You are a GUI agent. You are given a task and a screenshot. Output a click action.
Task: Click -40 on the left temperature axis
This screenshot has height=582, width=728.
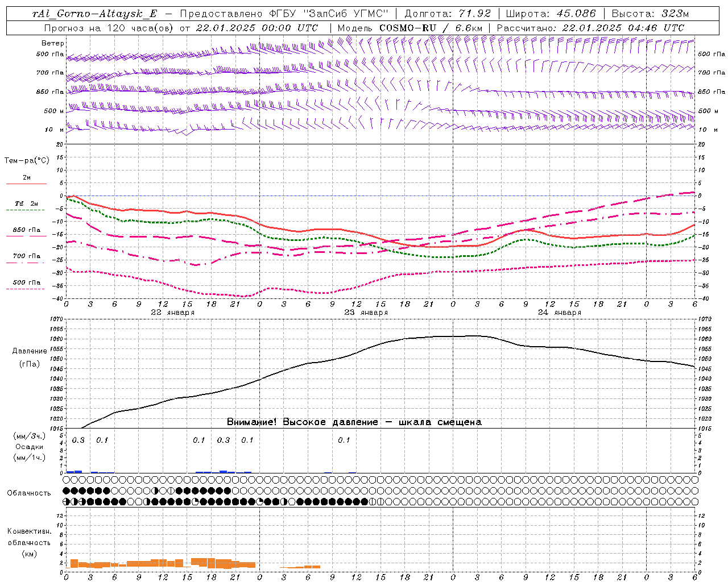[58, 298]
